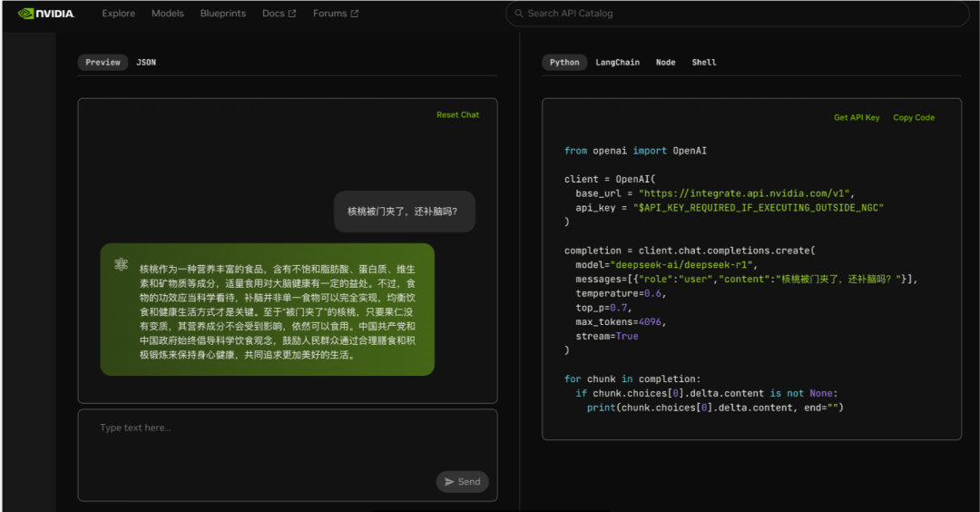
Task: Select the Shell code tab
Action: tap(704, 63)
